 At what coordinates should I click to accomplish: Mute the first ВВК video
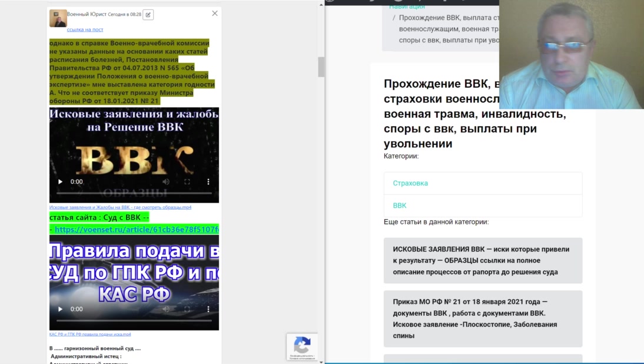pos(166,181)
